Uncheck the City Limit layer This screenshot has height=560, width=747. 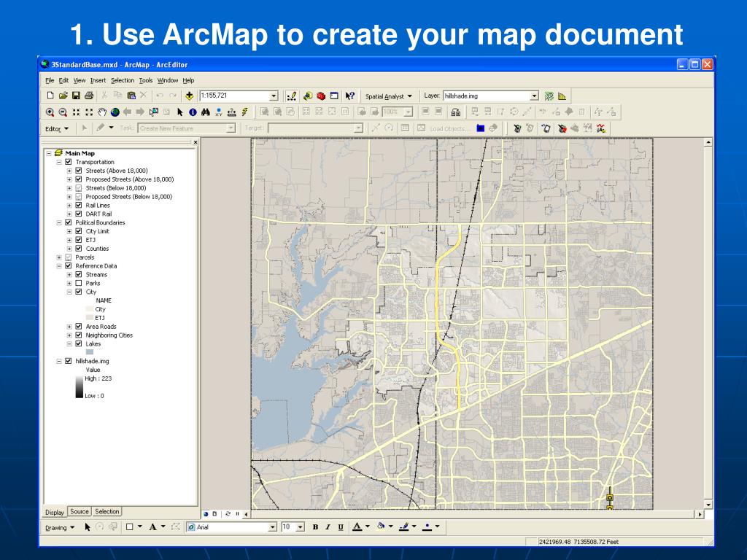click(79, 231)
